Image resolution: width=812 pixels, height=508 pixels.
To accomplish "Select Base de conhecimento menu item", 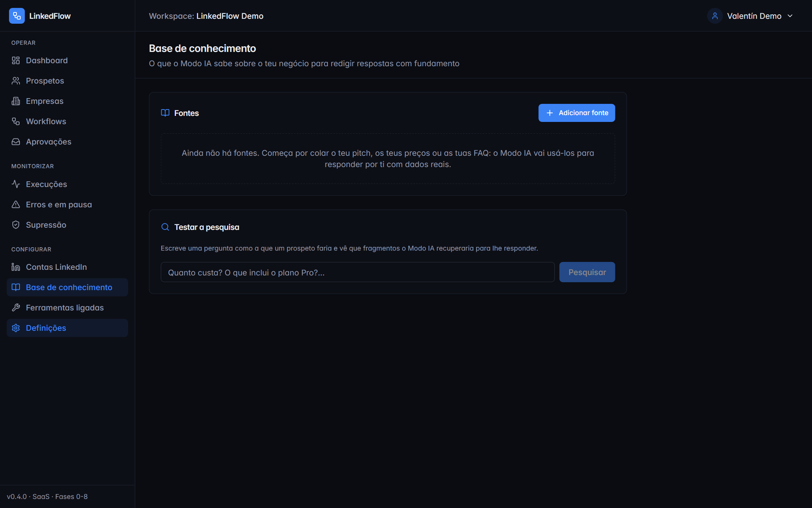I will pyautogui.click(x=67, y=287).
